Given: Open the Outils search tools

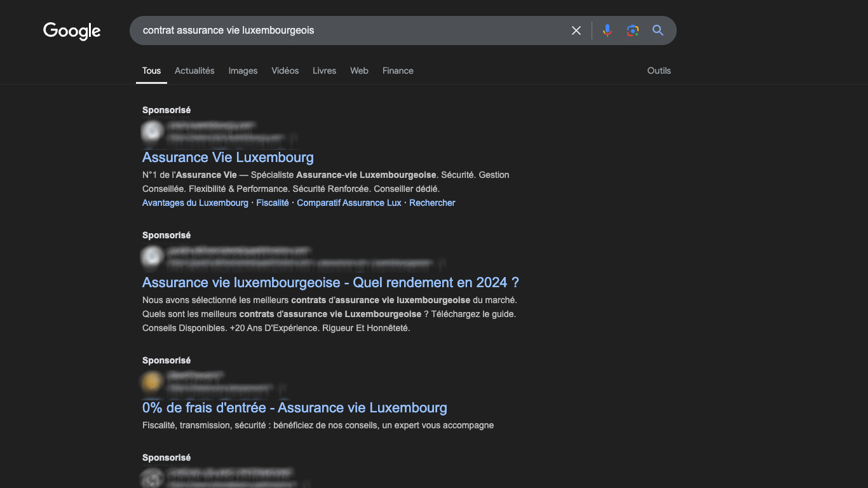Looking at the screenshot, I should point(659,71).
